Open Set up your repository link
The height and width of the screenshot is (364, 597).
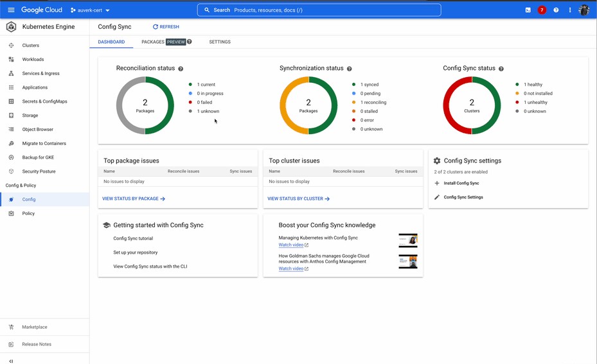click(135, 252)
